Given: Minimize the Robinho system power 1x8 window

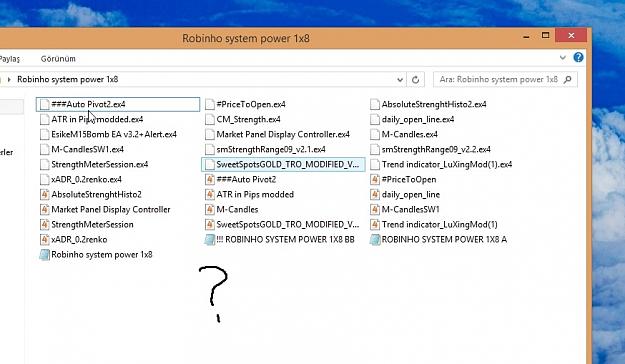Looking at the screenshot, I should [526, 37].
